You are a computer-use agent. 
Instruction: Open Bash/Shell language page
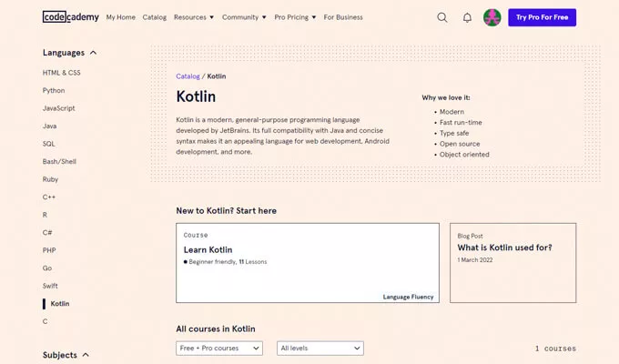click(59, 161)
